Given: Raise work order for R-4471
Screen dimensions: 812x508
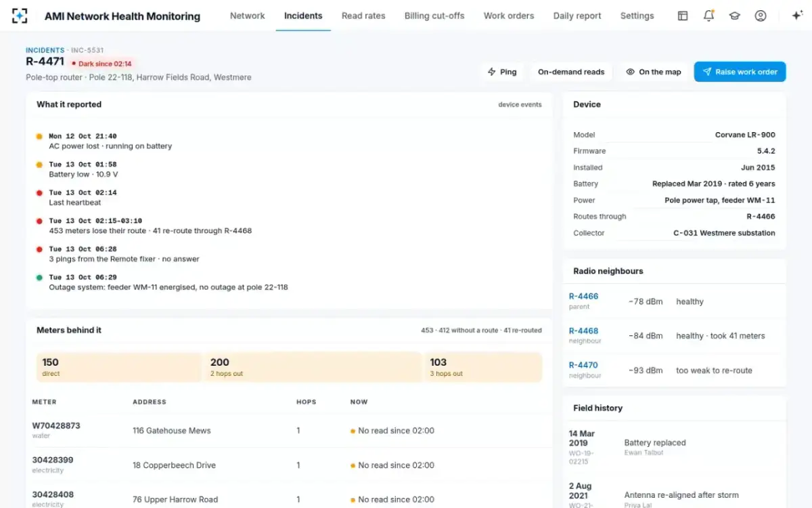Looking at the screenshot, I should tap(740, 72).
